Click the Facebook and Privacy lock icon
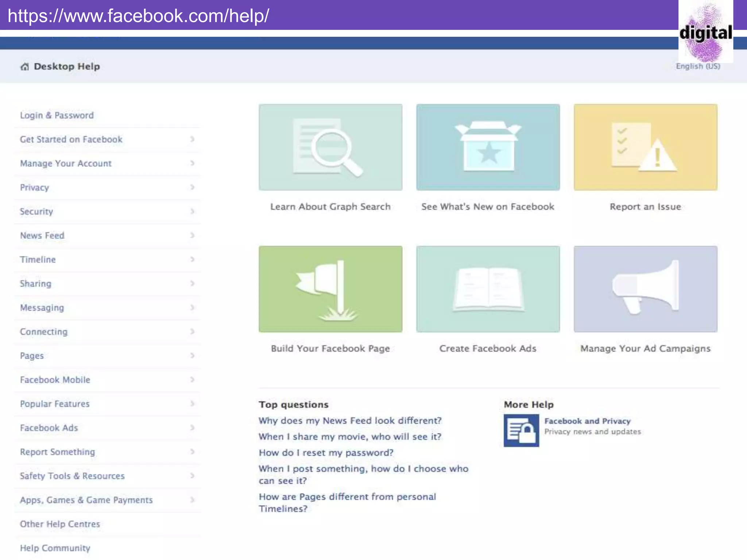 [x=521, y=431]
